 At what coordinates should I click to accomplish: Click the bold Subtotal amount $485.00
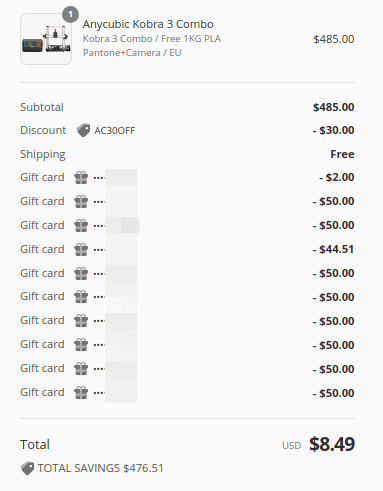pyautogui.click(x=334, y=107)
